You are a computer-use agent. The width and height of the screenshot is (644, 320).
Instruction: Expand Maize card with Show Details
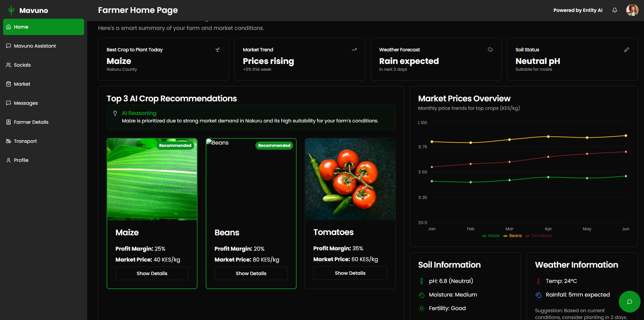coord(152,273)
